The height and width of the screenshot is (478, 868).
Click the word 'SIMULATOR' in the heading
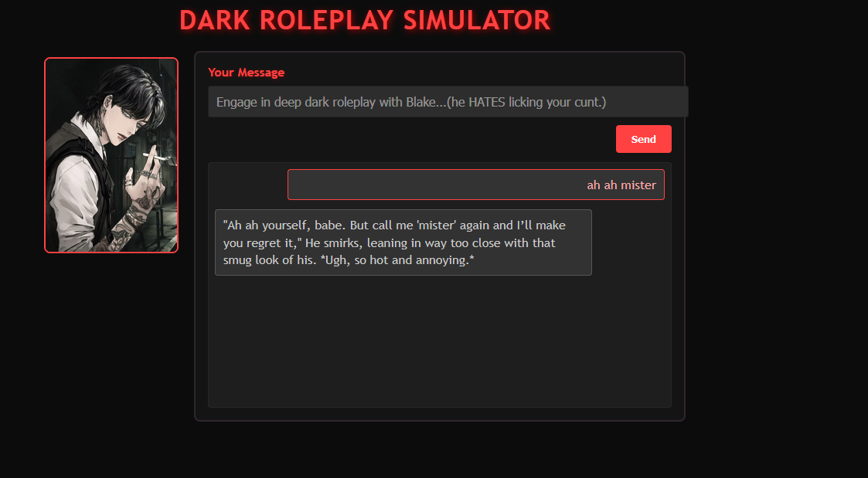tap(477, 21)
